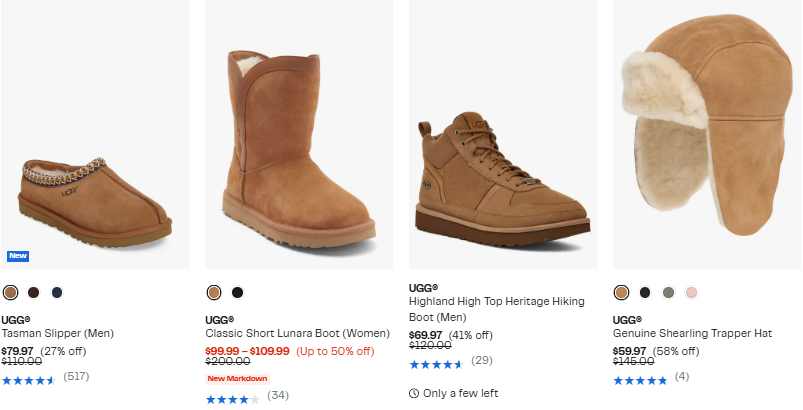
Task: Pick navy color swatch for Tasman Slipper
Action: [x=57, y=292]
